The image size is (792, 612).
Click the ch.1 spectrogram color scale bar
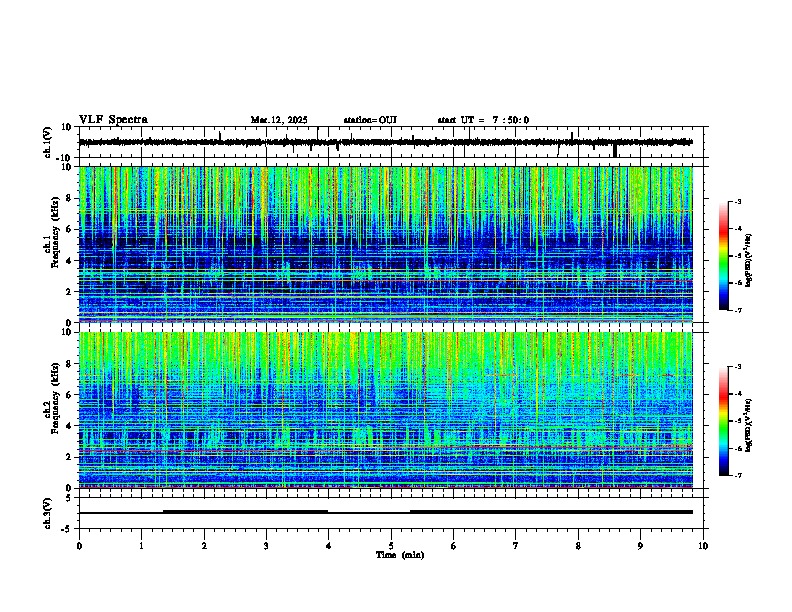click(723, 256)
